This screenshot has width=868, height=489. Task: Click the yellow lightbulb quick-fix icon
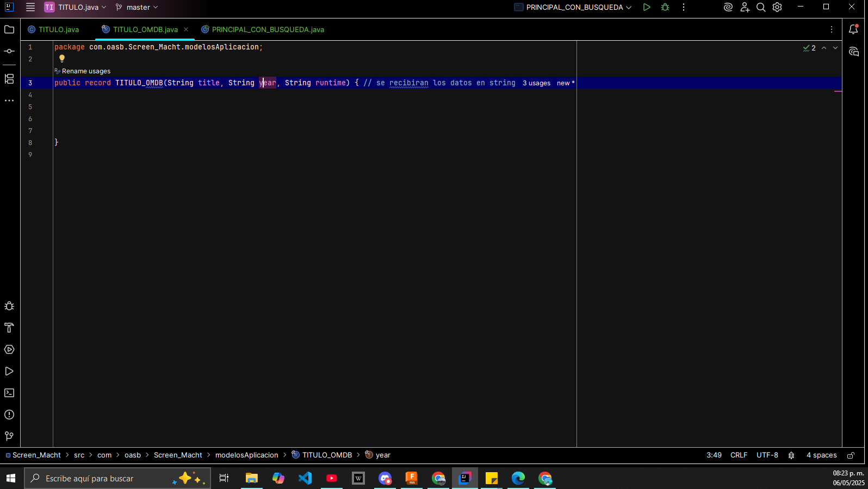[x=62, y=59]
